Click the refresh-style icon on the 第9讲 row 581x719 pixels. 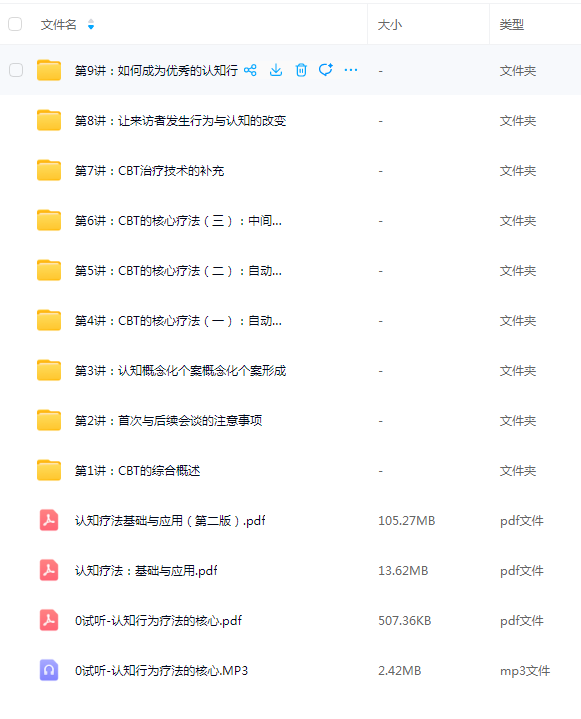click(326, 70)
